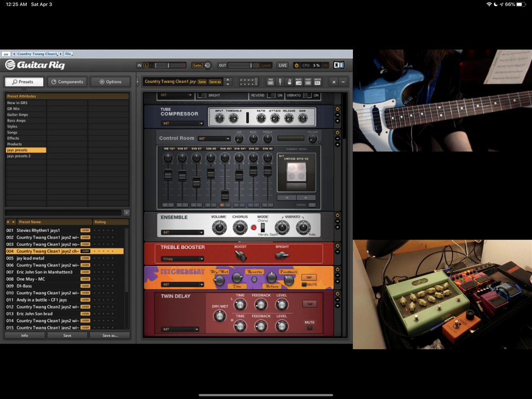Click the Guitar Rig logo

(x=35, y=65)
